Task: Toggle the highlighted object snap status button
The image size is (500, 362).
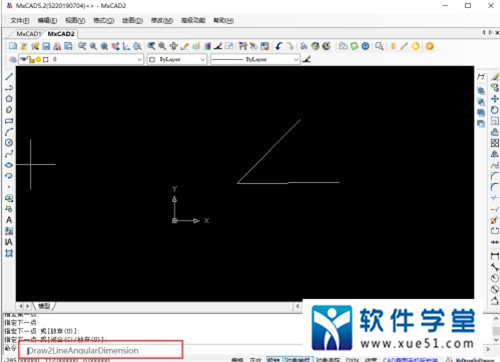Action: pyautogui.click(x=298, y=360)
